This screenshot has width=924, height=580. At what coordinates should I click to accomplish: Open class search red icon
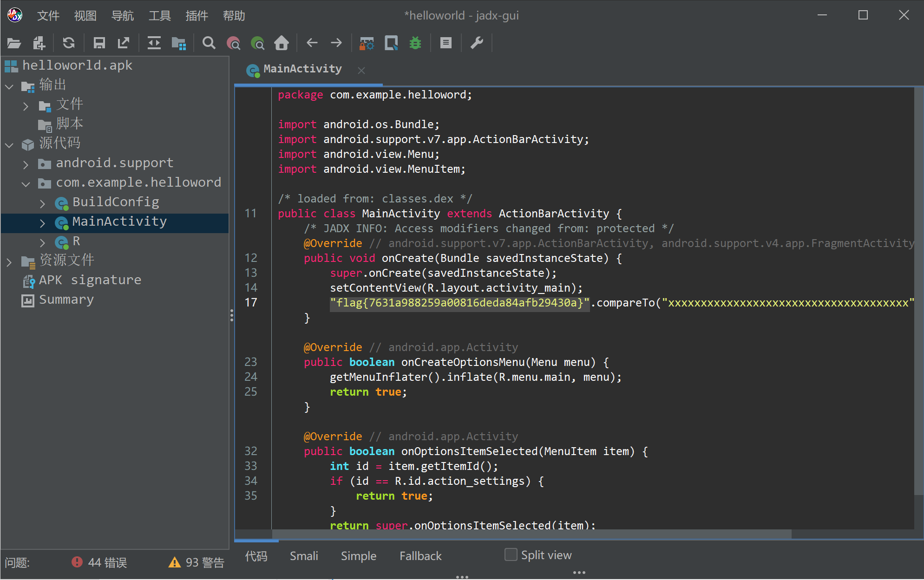[x=233, y=43]
